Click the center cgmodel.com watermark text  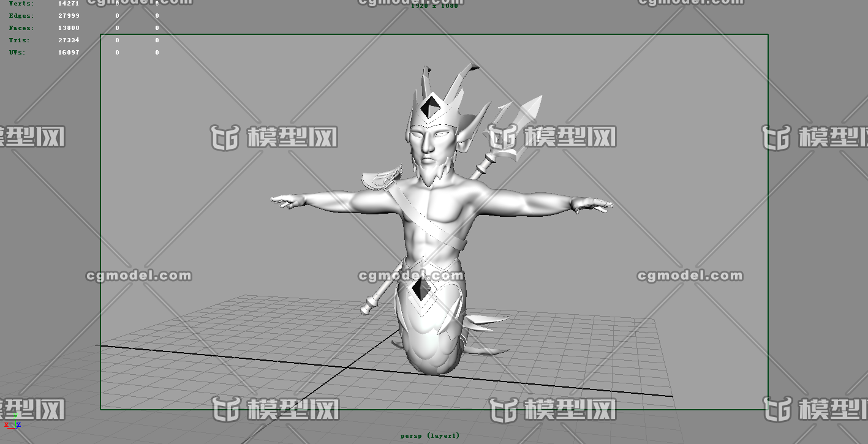tap(412, 276)
